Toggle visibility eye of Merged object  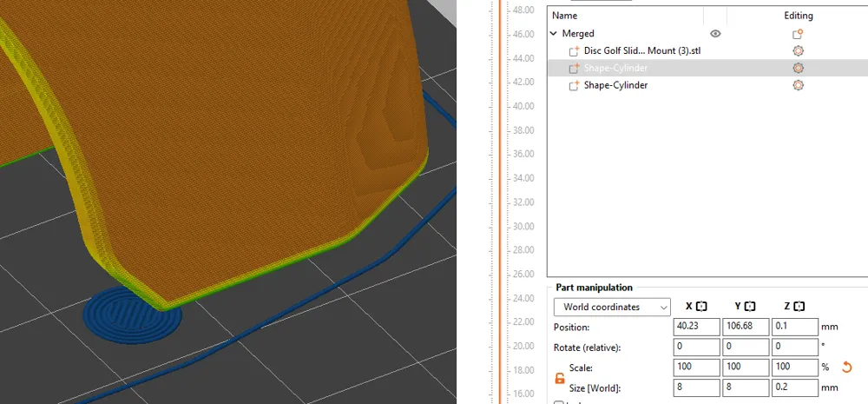click(715, 34)
